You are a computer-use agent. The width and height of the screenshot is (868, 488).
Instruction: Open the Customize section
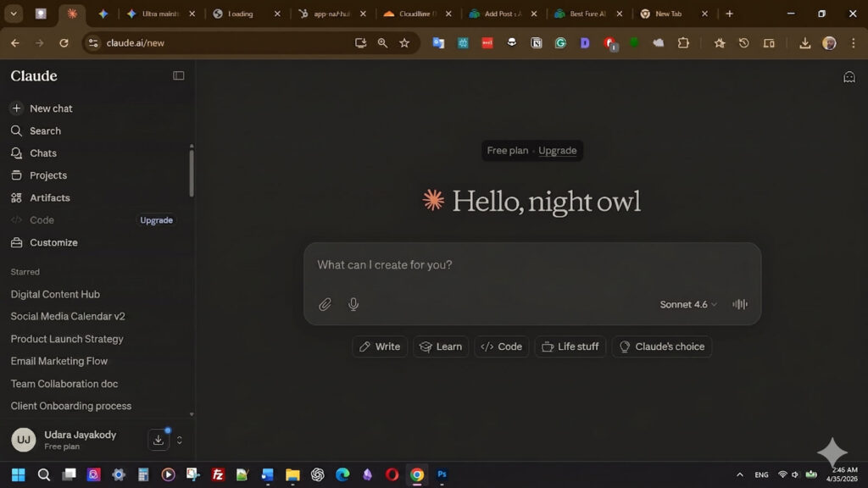(53, 242)
